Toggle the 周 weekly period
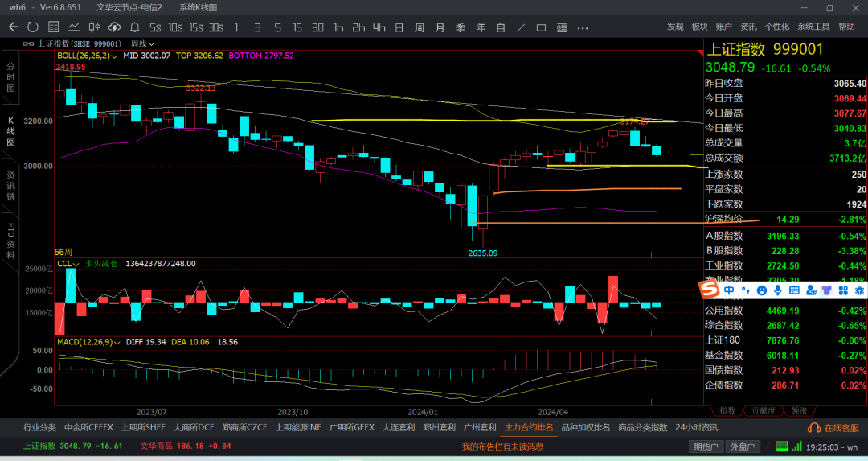Viewport: 868px width, 461px height. point(420,27)
